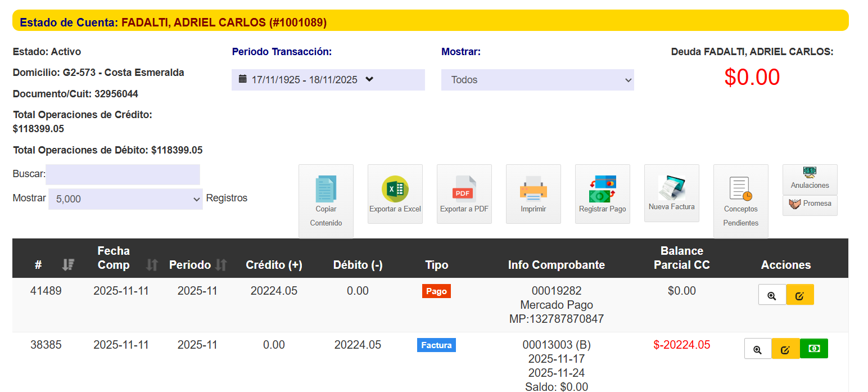Screen dimensions: 868x392
Task: Open the Promesa handshake button
Action: 810,204
